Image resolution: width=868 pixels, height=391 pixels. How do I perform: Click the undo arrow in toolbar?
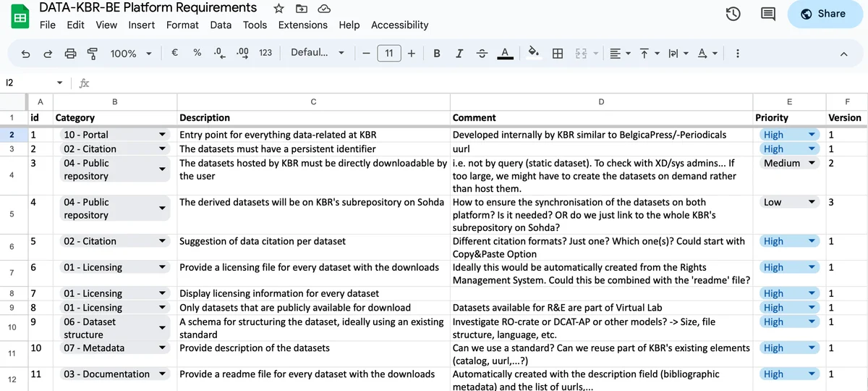click(26, 53)
